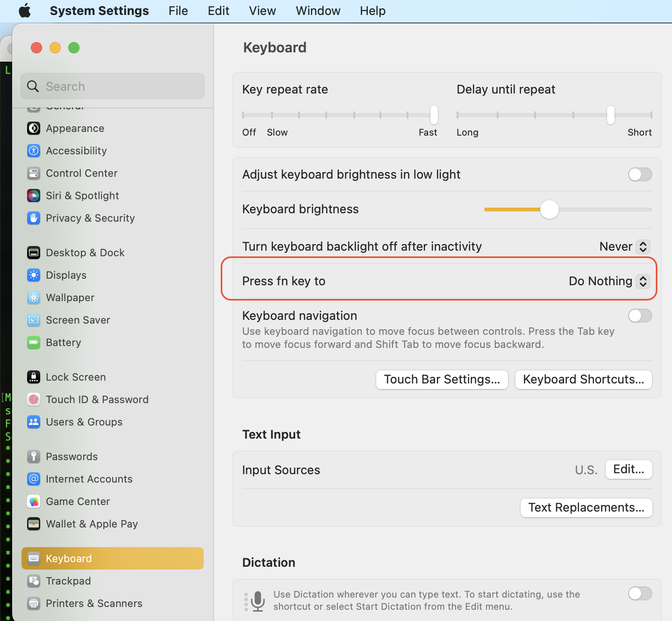Enable the Keyboard navigation switch
This screenshot has width=672, height=621.
[x=640, y=316]
